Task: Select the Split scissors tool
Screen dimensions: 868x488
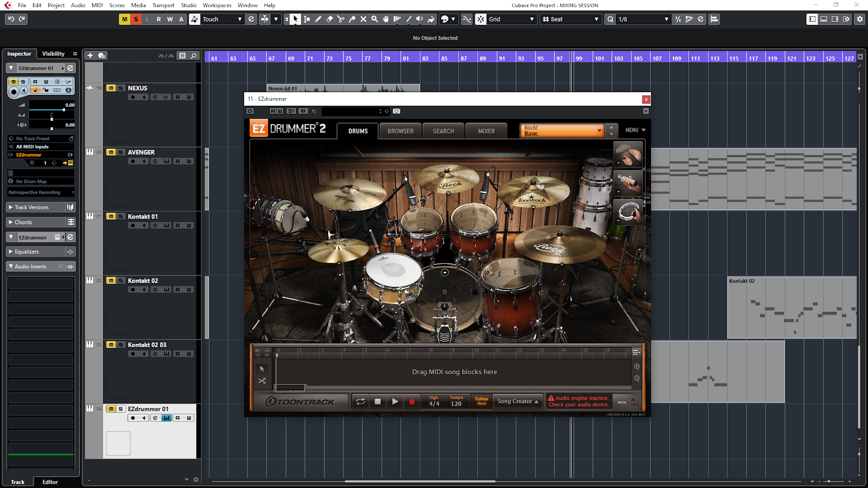Action: click(341, 19)
